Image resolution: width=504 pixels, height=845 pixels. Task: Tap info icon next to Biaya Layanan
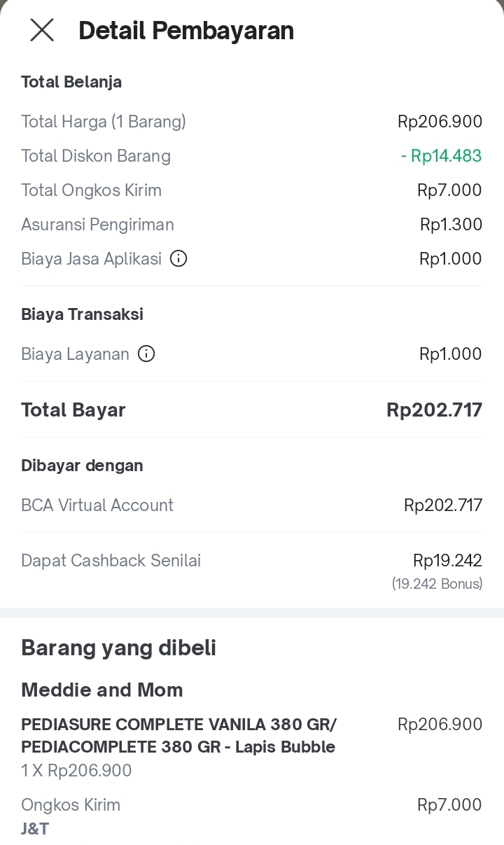click(x=146, y=354)
